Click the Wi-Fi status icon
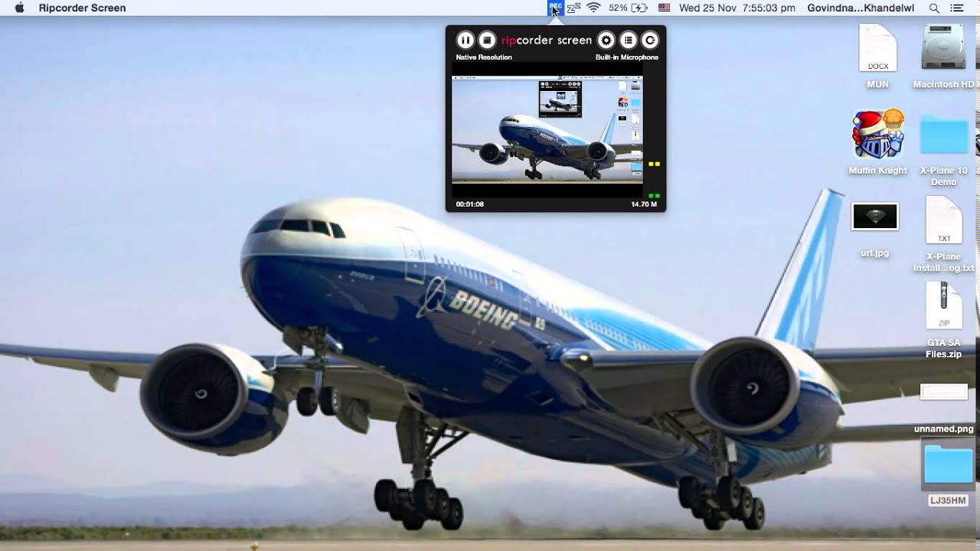 coord(594,8)
